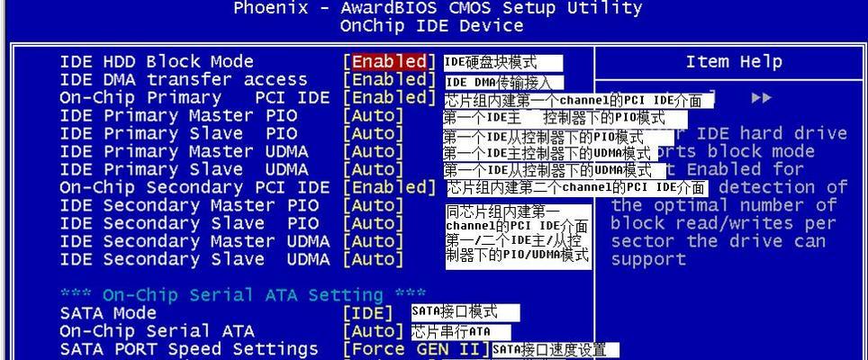Screen dimensions: 868x360
Task: Click the IDE DMA transfer access label
Action: 183,79
